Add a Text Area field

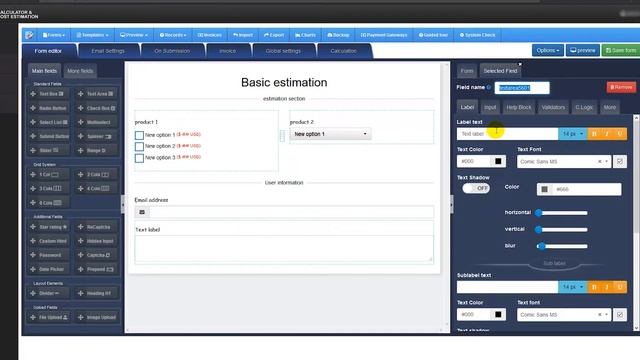tap(97, 94)
